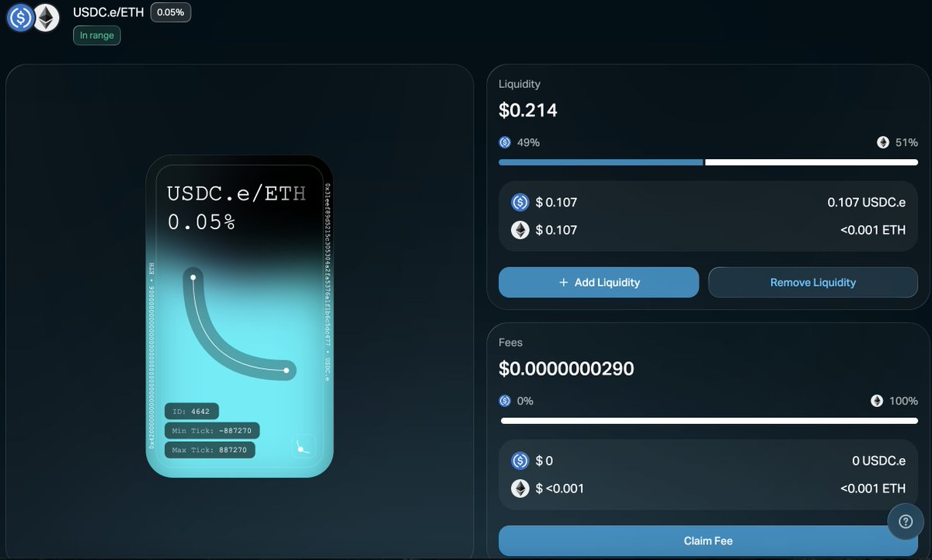Click the Min Tick: -887270 label

pyautogui.click(x=212, y=430)
